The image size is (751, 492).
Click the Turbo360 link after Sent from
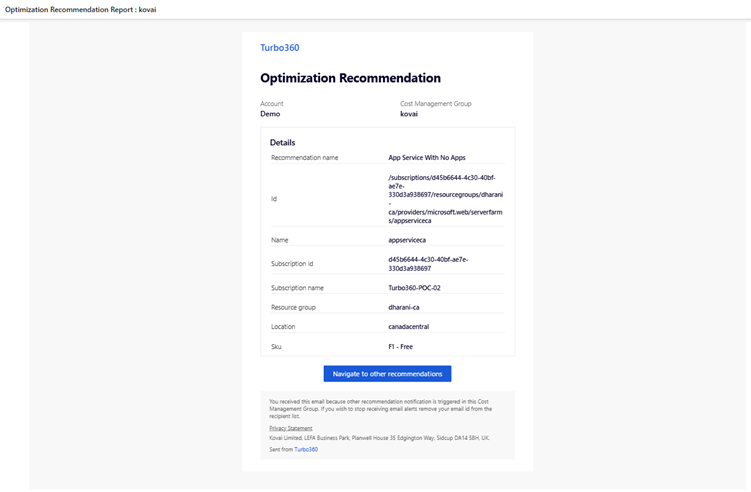(x=306, y=449)
